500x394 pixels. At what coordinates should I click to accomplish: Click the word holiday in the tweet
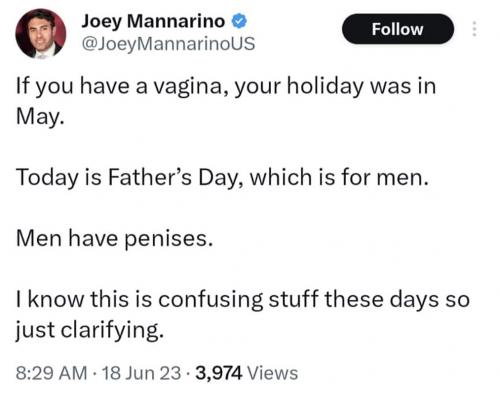pyautogui.click(x=325, y=86)
